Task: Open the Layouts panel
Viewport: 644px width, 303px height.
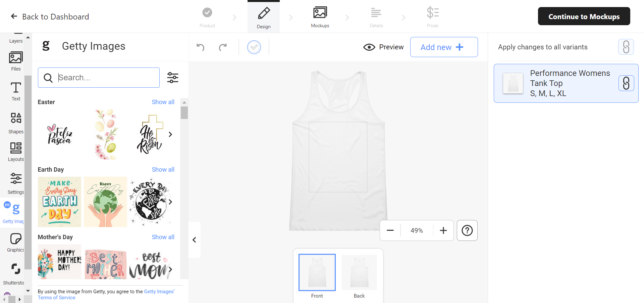Action: (x=16, y=151)
